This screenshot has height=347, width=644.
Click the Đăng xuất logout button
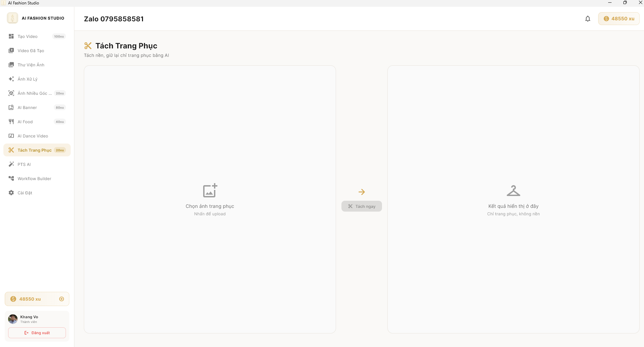pyautogui.click(x=37, y=333)
